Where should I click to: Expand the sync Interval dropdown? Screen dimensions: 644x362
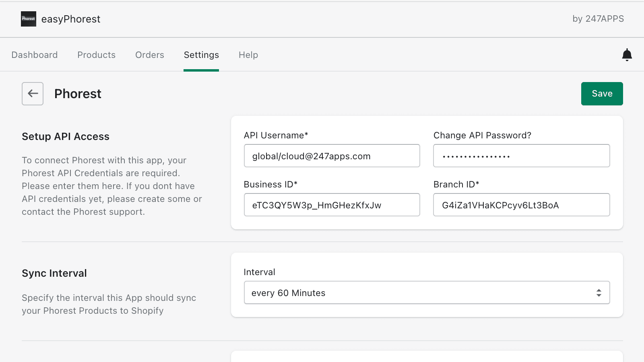[427, 293]
